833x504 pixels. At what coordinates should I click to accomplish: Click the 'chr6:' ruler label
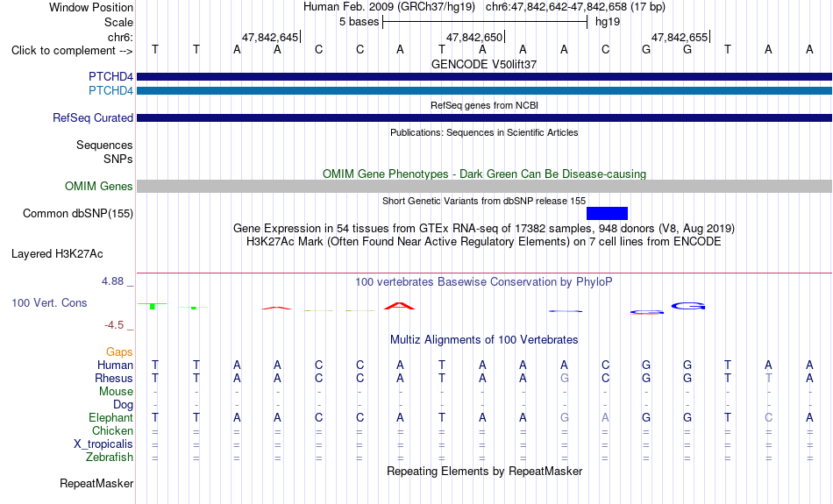click(120, 37)
